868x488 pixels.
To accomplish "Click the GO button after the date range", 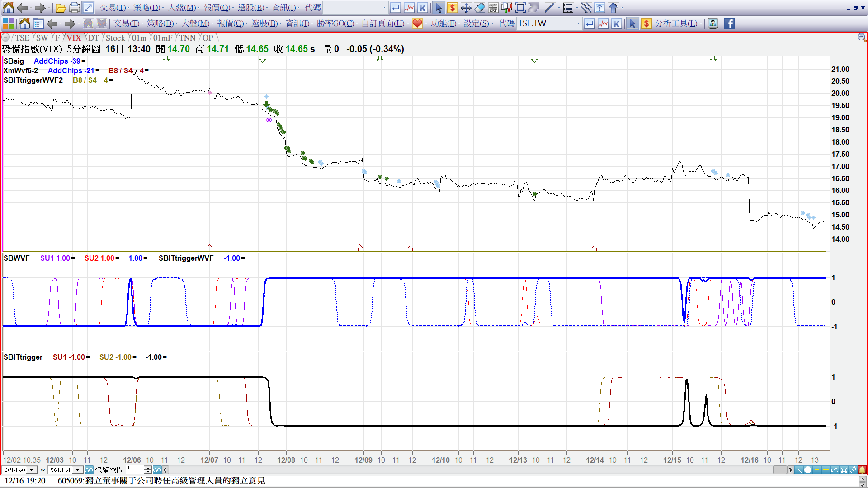I will click(x=89, y=470).
